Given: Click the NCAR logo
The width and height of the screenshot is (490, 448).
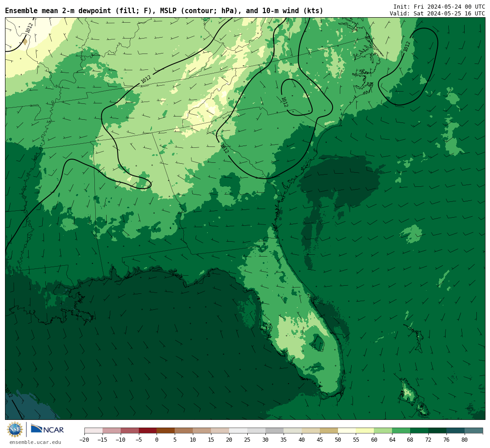Looking at the screenshot, I should click(48, 429).
